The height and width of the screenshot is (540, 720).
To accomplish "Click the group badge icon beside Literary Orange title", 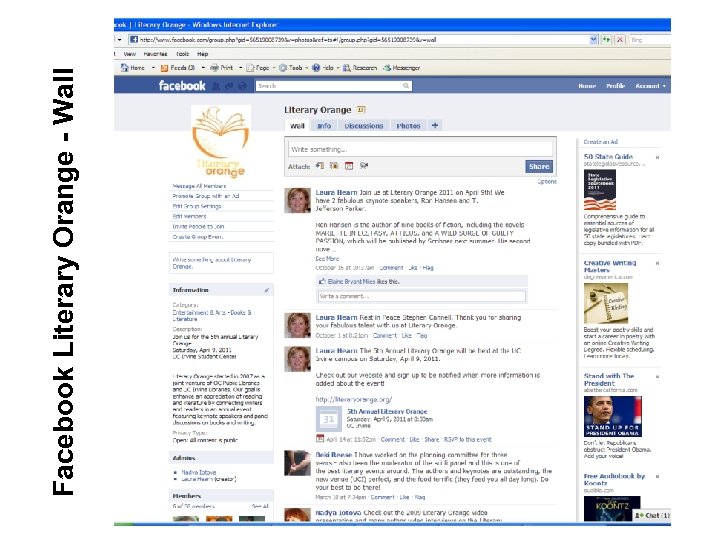I will click(361, 110).
